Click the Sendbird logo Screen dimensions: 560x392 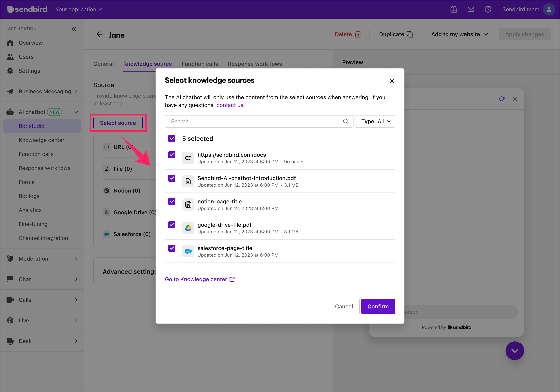[27, 9]
